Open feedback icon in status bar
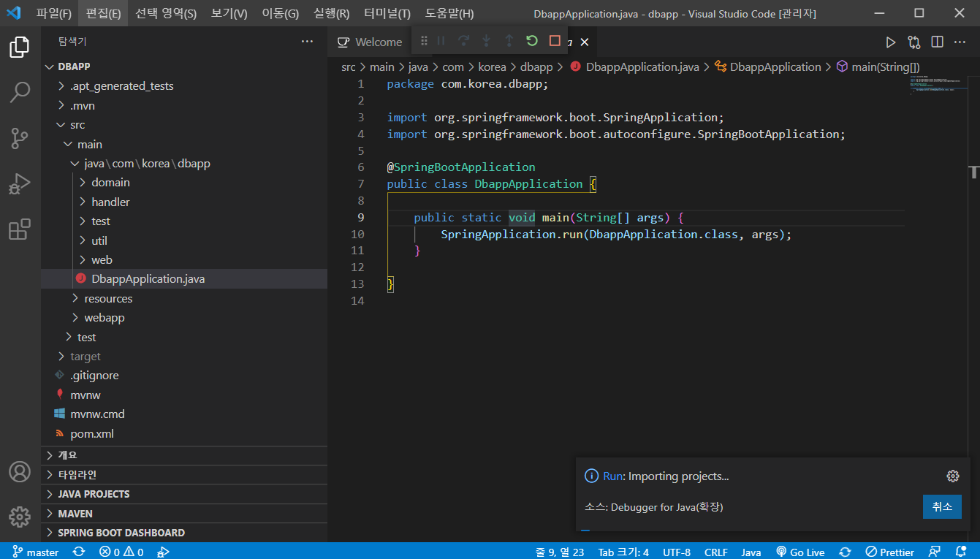This screenshot has width=980, height=559. [x=935, y=552]
